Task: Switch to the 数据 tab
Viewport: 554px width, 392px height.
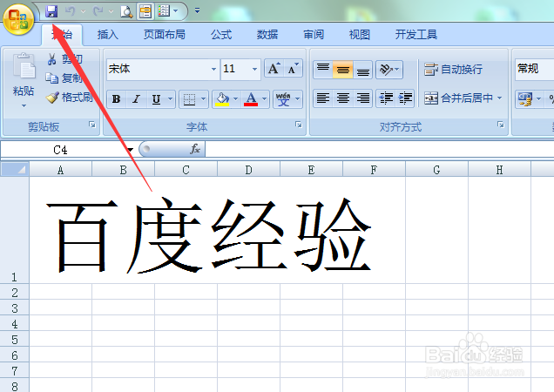Action: click(267, 34)
